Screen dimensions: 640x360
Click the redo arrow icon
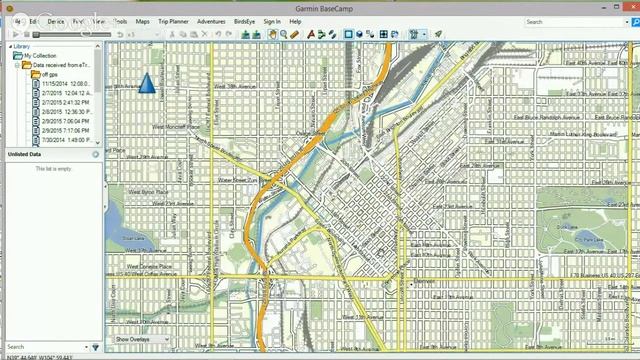[x=229, y=35]
